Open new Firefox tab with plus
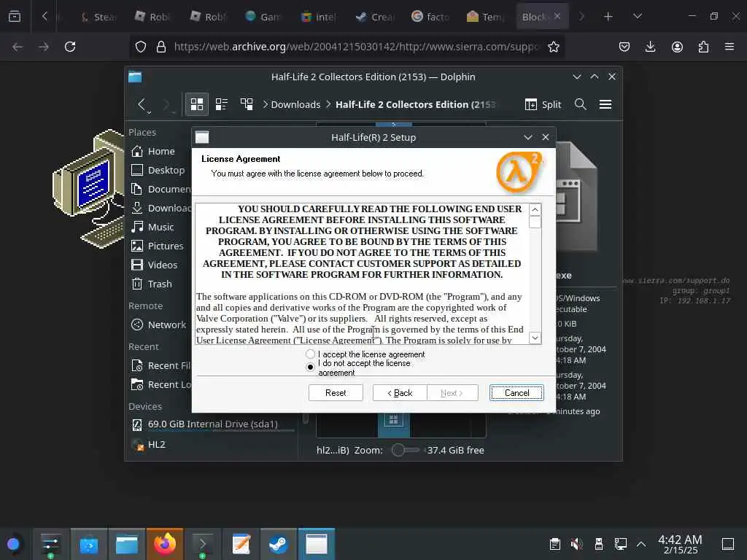 pyautogui.click(x=608, y=17)
